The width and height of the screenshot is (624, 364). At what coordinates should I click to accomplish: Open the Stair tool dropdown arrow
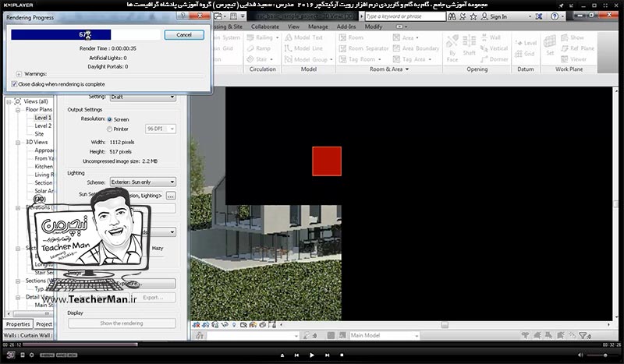pos(271,59)
